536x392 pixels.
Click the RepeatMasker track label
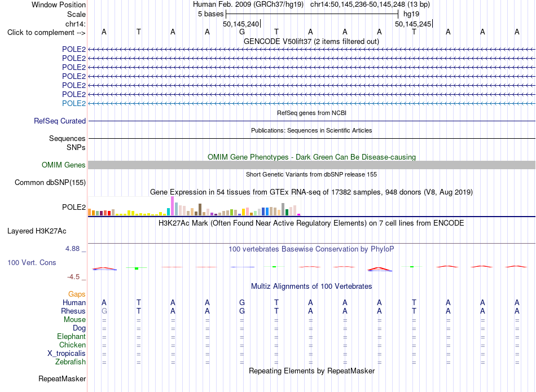[62, 378]
